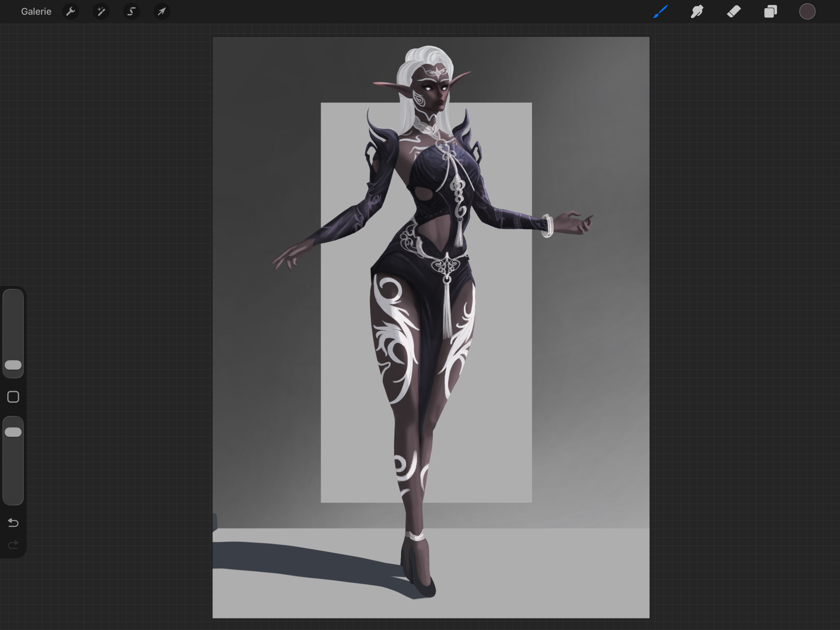The height and width of the screenshot is (630, 840).
Task: Click the brush size slider thumb
Action: pos(13,365)
